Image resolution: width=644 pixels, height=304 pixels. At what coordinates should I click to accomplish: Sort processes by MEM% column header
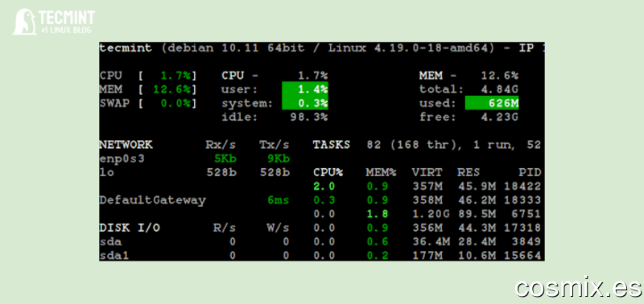(381, 173)
